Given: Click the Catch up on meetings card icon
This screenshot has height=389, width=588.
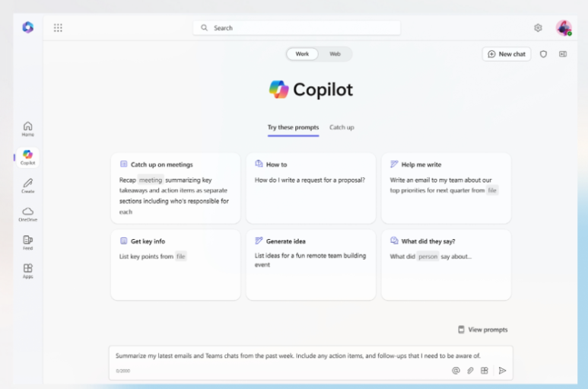Looking at the screenshot, I should [123, 164].
